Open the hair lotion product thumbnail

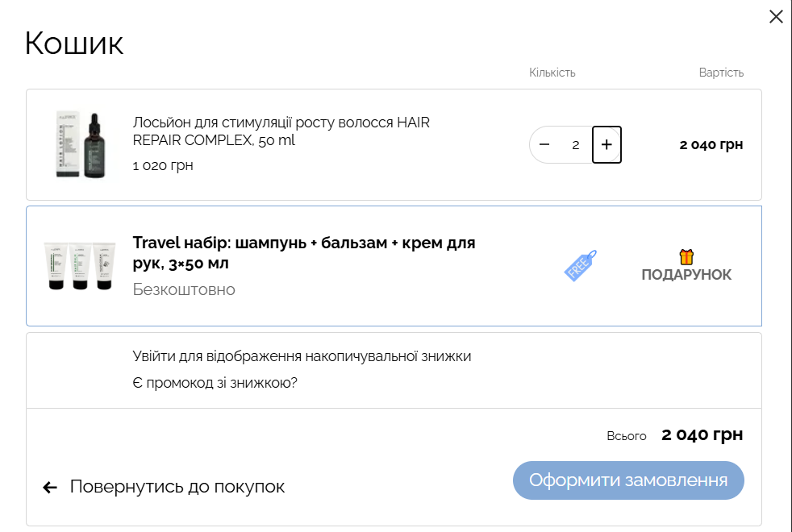click(x=81, y=145)
